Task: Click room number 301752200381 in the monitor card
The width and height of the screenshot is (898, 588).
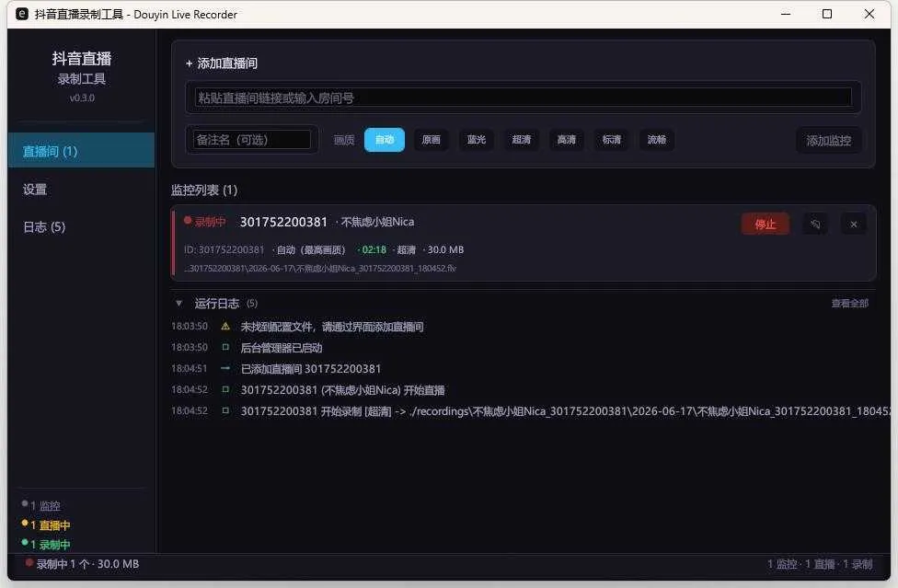Action: point(283,222)
